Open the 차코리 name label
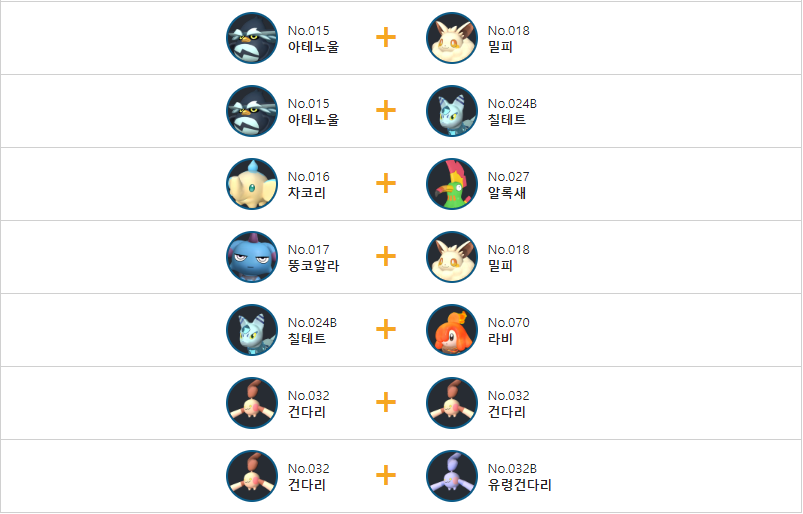Screen dimensions: 803x514 307,193
